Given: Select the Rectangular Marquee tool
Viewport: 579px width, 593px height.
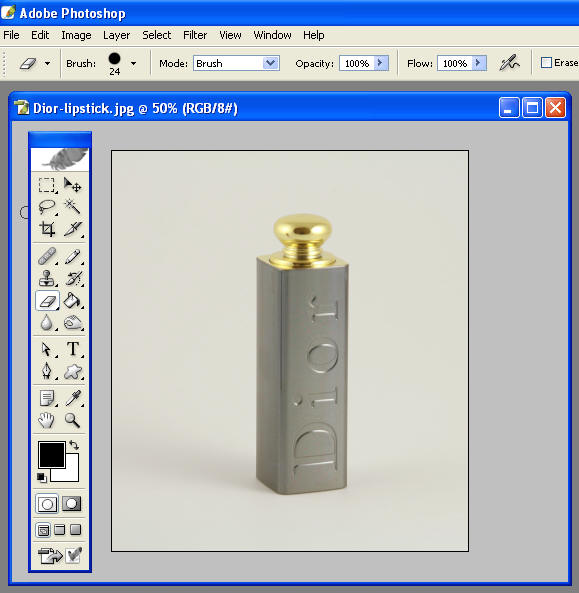Looking at the screenshot, I should point(47,185).
